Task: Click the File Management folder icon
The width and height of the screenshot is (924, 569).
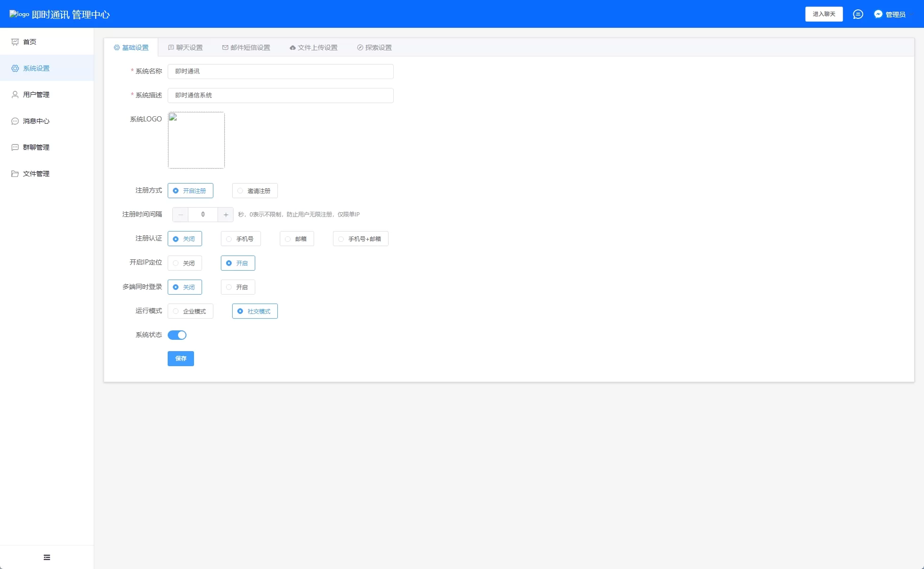Action: (15, 174)
